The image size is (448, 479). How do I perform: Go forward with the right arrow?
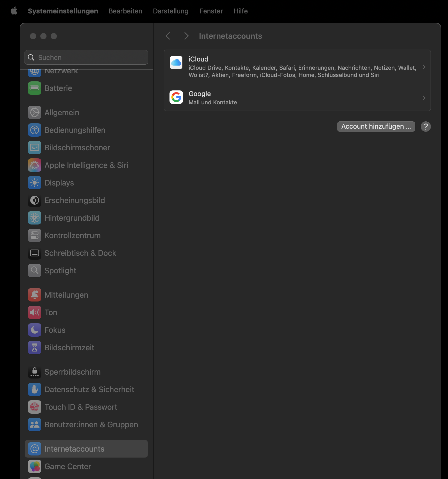[x=186, y=36]
